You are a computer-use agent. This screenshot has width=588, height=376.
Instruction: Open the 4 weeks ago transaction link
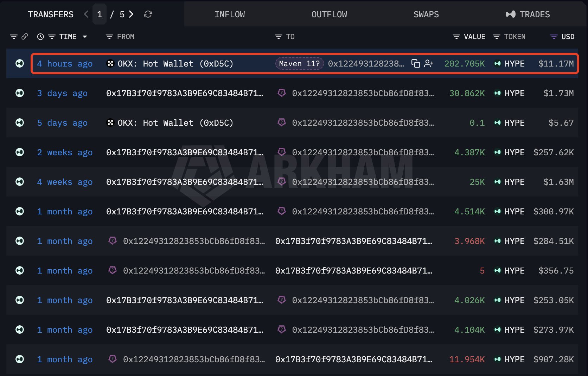point(65,182)
